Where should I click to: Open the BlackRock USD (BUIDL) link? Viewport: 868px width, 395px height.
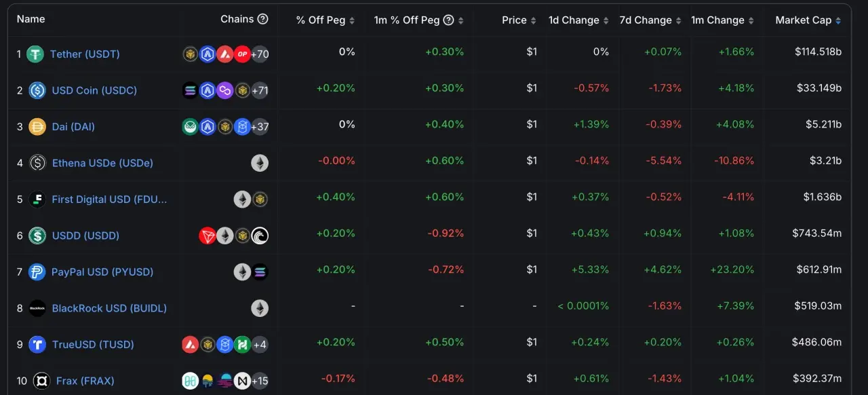coord(109,308)
